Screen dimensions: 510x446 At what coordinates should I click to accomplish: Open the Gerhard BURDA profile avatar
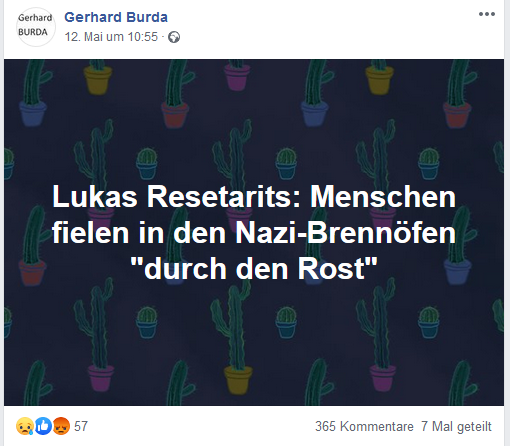point(35,26)
